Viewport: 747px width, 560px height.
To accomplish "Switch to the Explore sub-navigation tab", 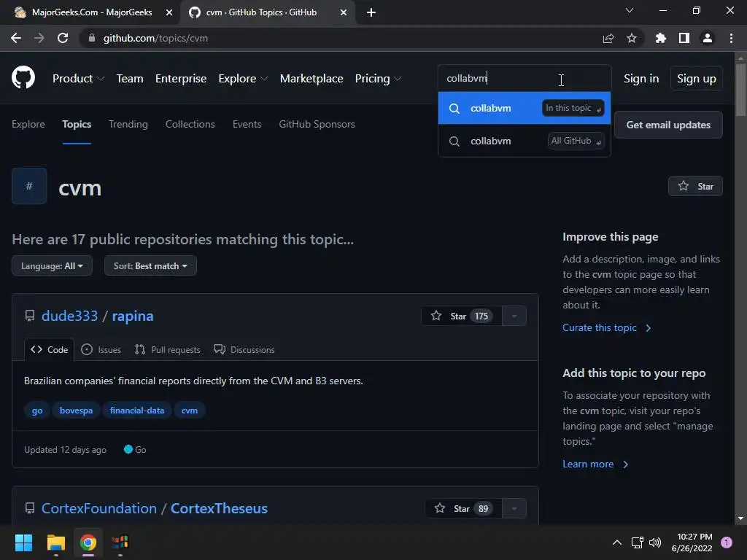I will click(x=28, y=124).
